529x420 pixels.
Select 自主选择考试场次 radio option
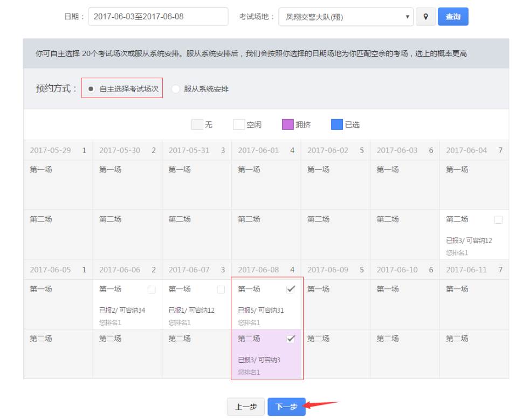click(x=91, y=88)
